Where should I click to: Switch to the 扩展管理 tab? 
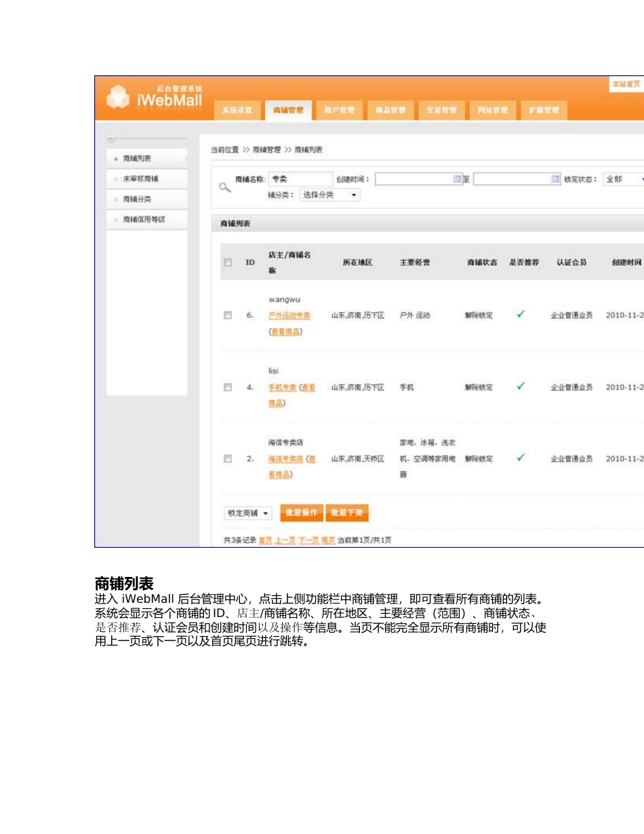543,110
